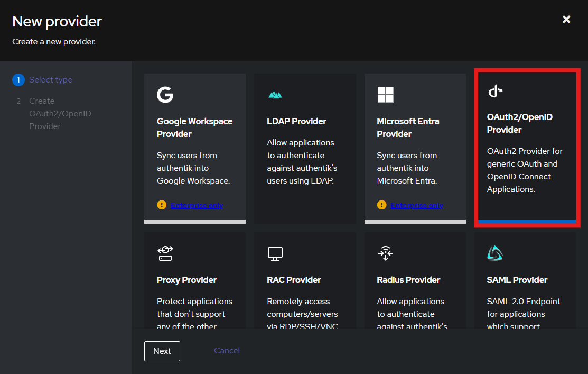
Task: Pick the Microsoft Entra Provider Windows icon
Action: click(x=386, y=95)
